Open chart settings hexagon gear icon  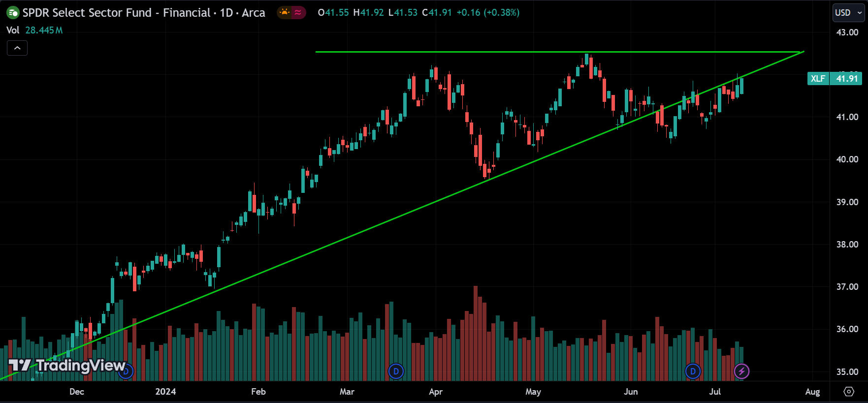tap(849, 392)
